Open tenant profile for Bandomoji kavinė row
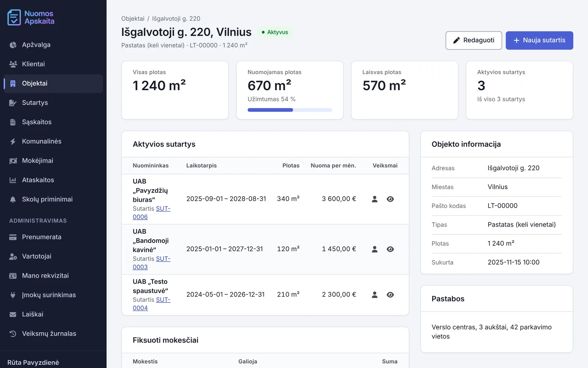 click(375, 249)
